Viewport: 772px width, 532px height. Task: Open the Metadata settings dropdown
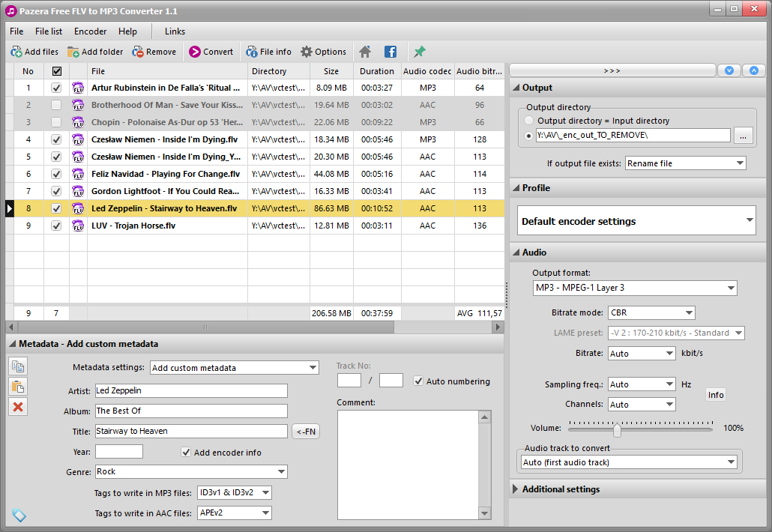coord(235,368)
